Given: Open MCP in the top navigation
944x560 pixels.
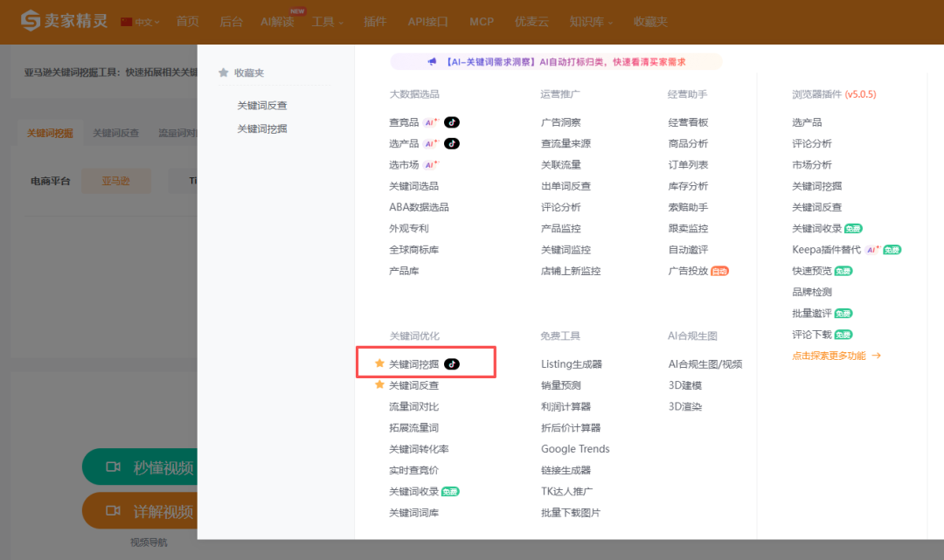Looking at the screenshot, I should coord(482,22).
